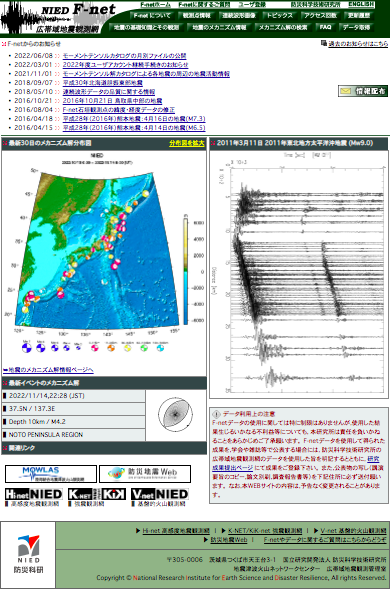The height and width of the screenshot is (593, 391).
Task: Open 過去のお知らせはこちら link
Action: 358,44
